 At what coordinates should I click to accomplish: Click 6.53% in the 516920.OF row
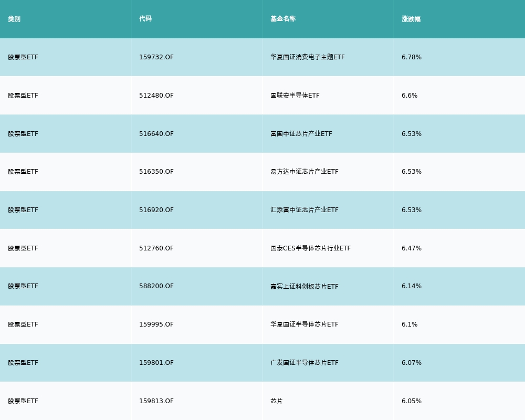[x=412, y=209]
